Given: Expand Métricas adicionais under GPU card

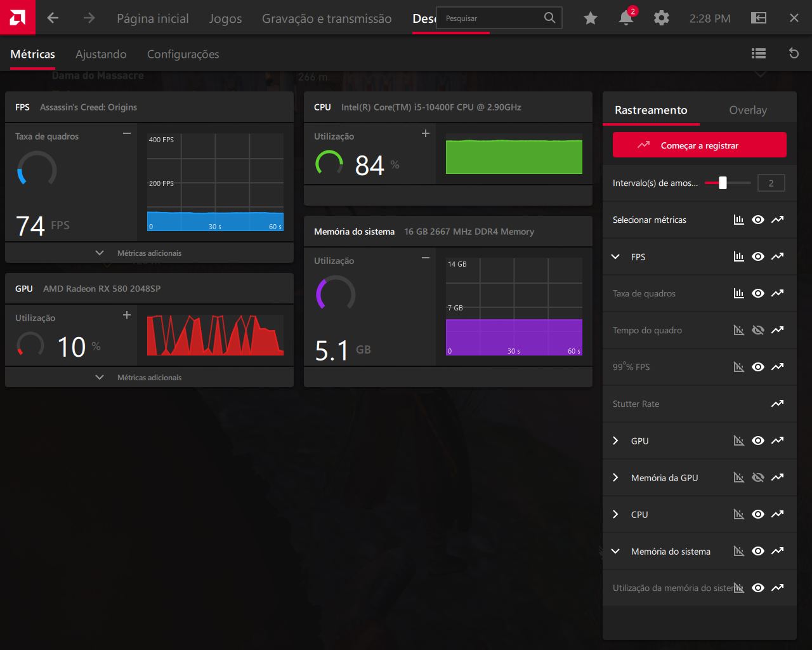Looking at the screenshot, I should [149, 377].
